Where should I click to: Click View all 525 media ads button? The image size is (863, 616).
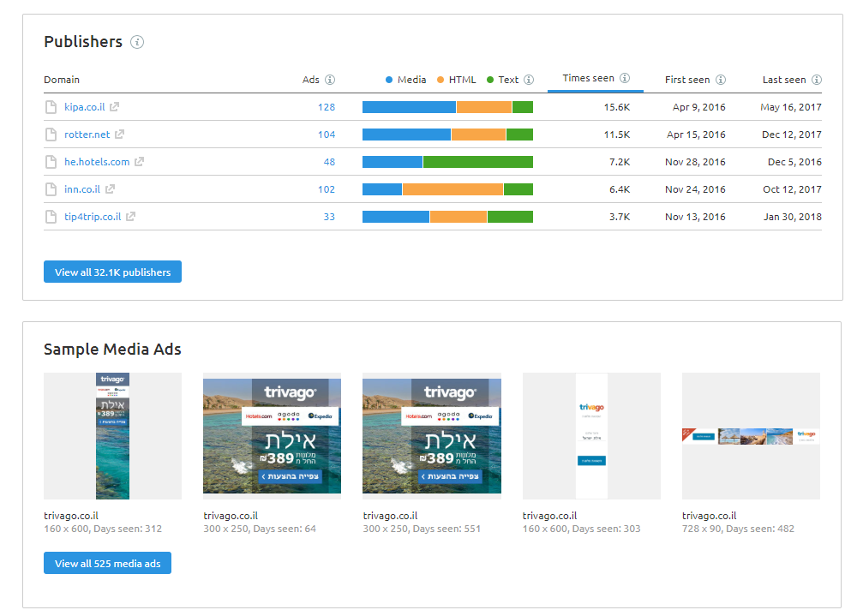tap(107, 563)
